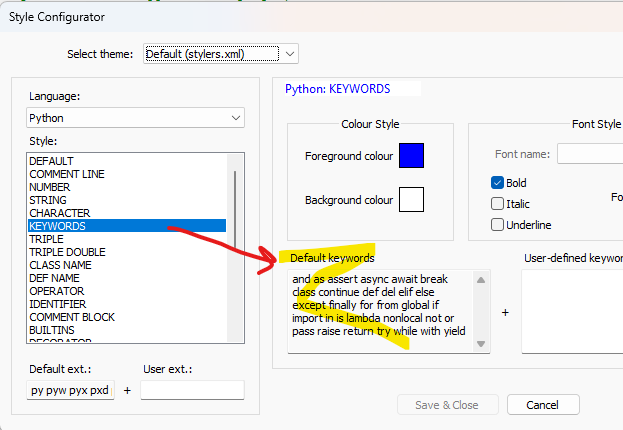Enable the Underline checkbox
Image resolution: width=623 pixels, height=430 pixels.
(x=498, y=225)
